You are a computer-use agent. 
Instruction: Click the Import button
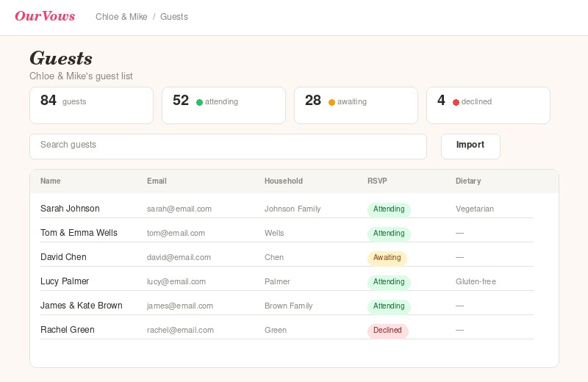(470, 146)
